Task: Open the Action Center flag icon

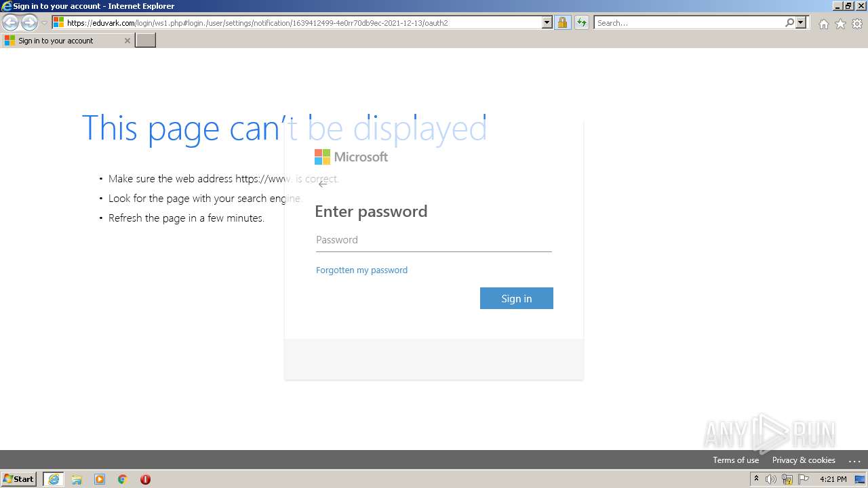Action: 804,479
